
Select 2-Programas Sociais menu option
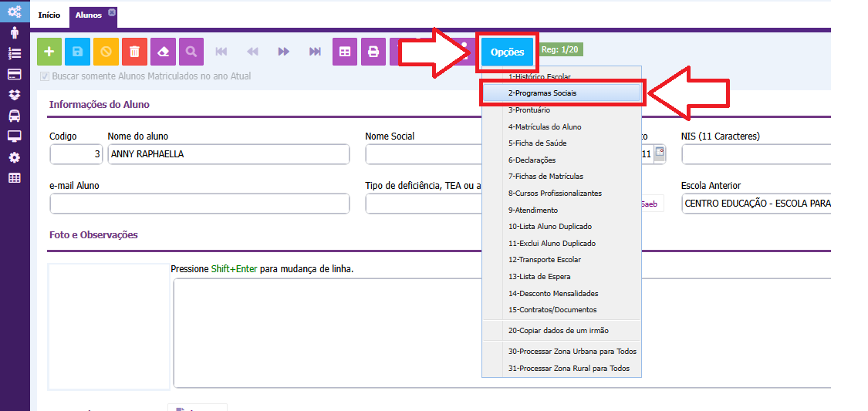coord(562,93)
